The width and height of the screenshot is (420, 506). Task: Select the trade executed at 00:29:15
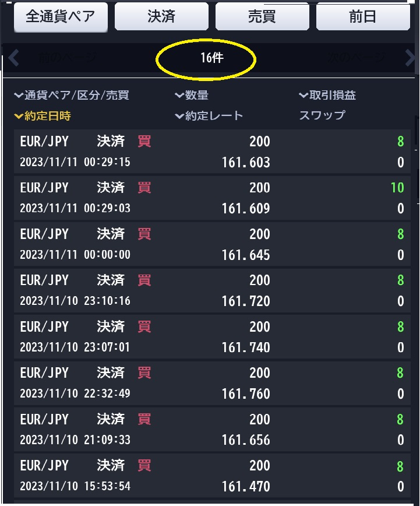[210, 150]
